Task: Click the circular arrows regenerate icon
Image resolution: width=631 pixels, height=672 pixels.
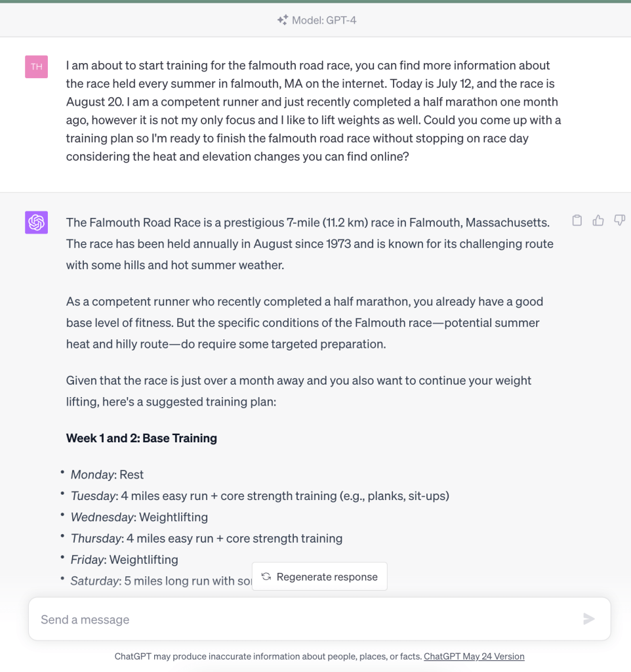Action: [266, 577]
